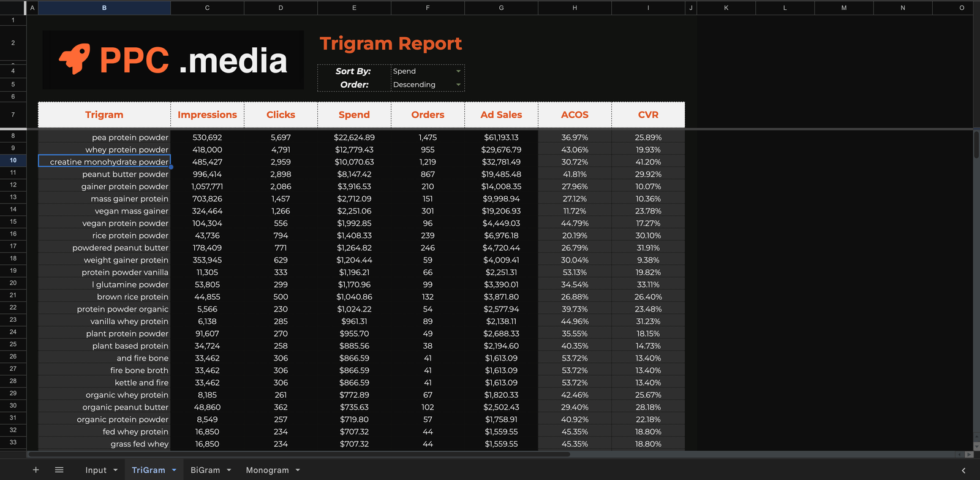Click the Add Sheet plus icon

click(36, 470)
